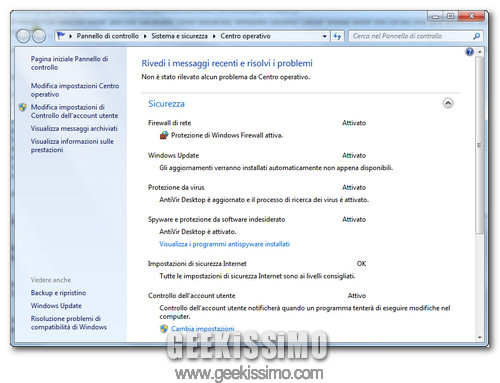This screenshot has height=383, width=500.
Task: Click the Forward navigation arrow button
Action: pyautogui.click(x=39, y=36)
